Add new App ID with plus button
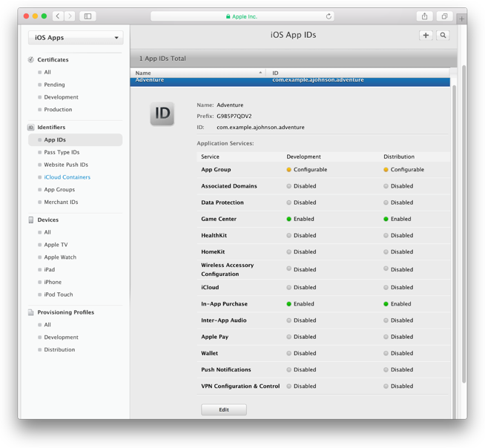Image resolution: width=485 pixels, height=448 pixels. click(x=426, y=36)
